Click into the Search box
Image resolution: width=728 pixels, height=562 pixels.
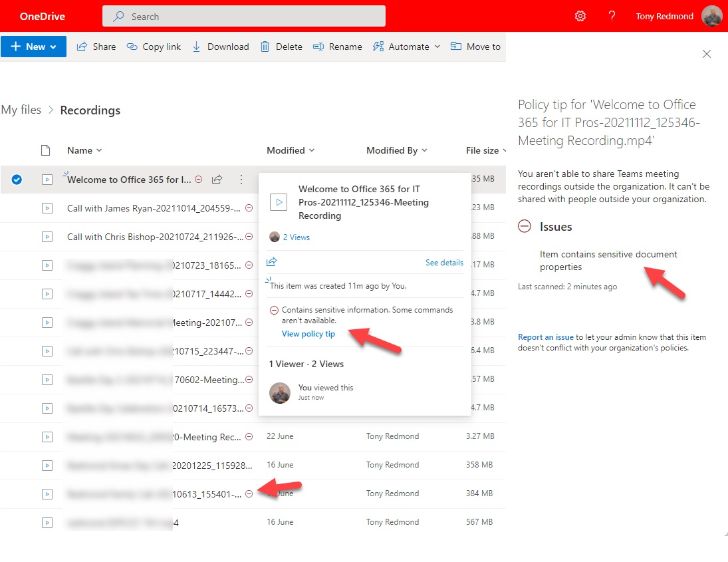click(x=244, y=16)
